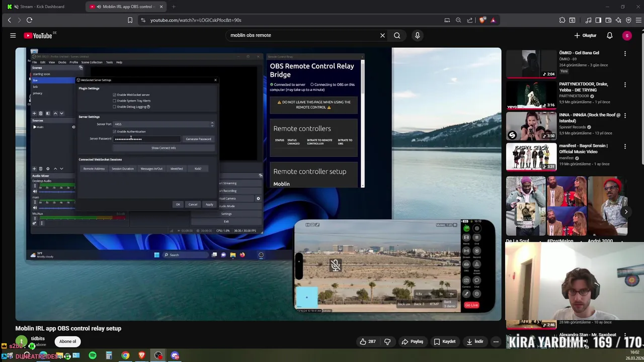
Task: Open the OBS Docks menu
Action: click(x=62, y=62)
